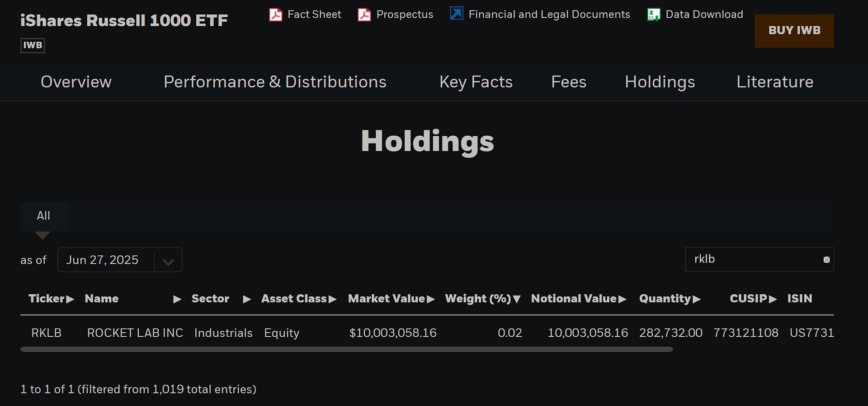Clear the rklb search filter
The height and width of the screenshot is (406, 868).
826,260
